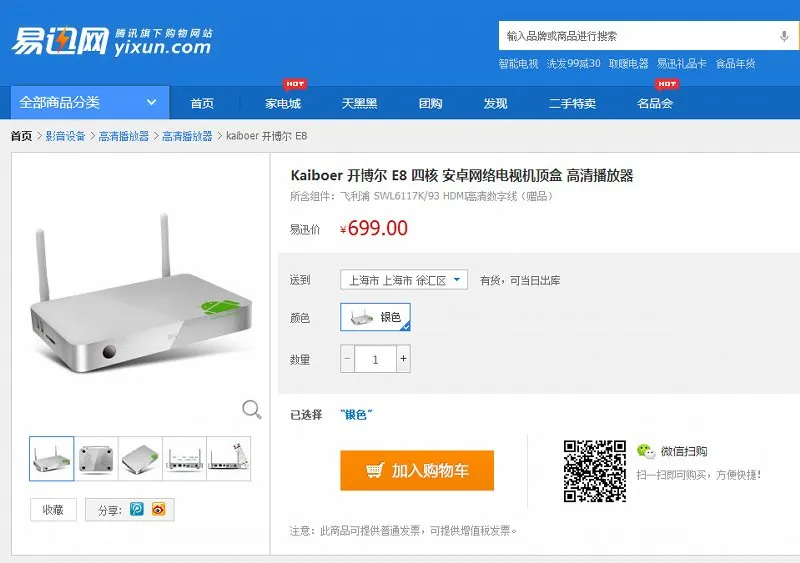Select the 银色 color option

[x=376, y=317]
